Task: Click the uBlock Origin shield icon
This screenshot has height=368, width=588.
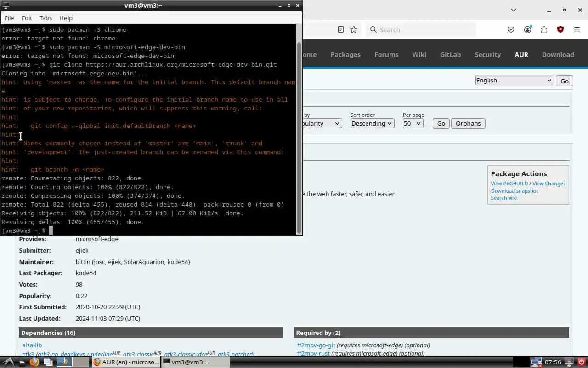Action: pos(560,29)
